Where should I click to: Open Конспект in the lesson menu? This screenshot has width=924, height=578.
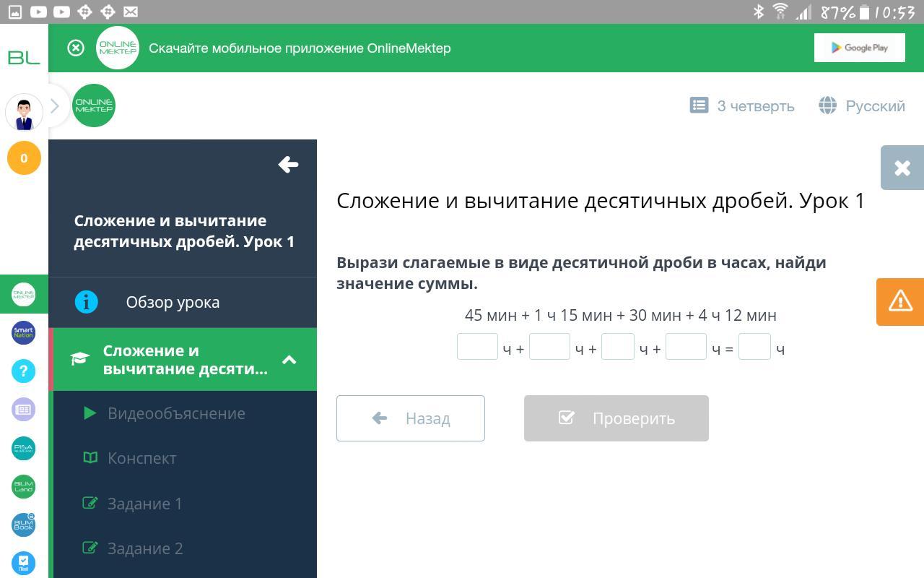(x=141, y=458)
